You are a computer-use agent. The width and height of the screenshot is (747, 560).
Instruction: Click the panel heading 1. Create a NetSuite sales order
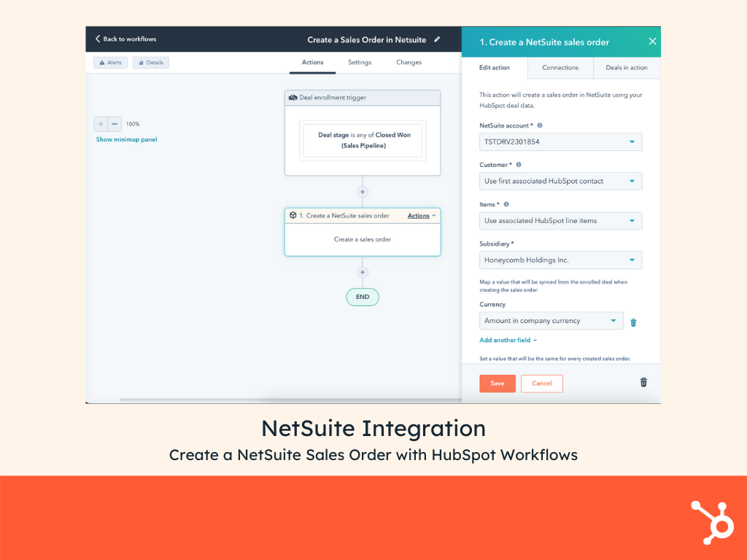[544, 42]
